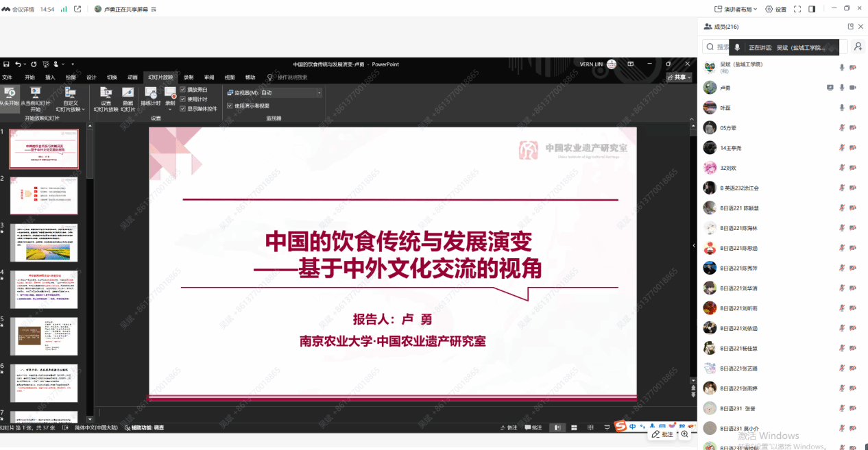Viewport: 868px width, 450px height.
Task: Disable the 使用计时 (Use Timings) checkbox
Action: coord(182,99)
